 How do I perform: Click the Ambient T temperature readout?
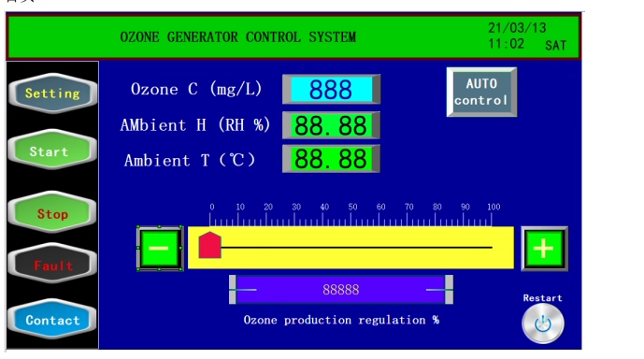(x=331, y=159)
